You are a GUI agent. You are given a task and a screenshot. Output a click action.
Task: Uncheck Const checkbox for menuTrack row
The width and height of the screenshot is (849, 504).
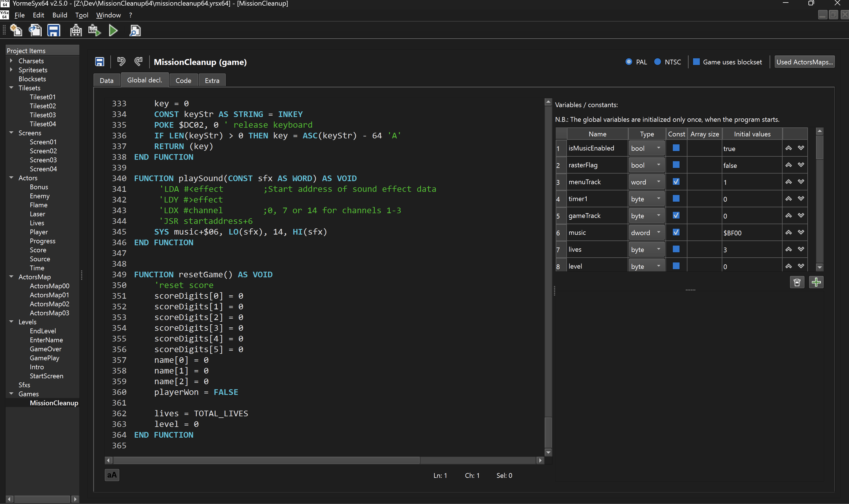point(676,182)
